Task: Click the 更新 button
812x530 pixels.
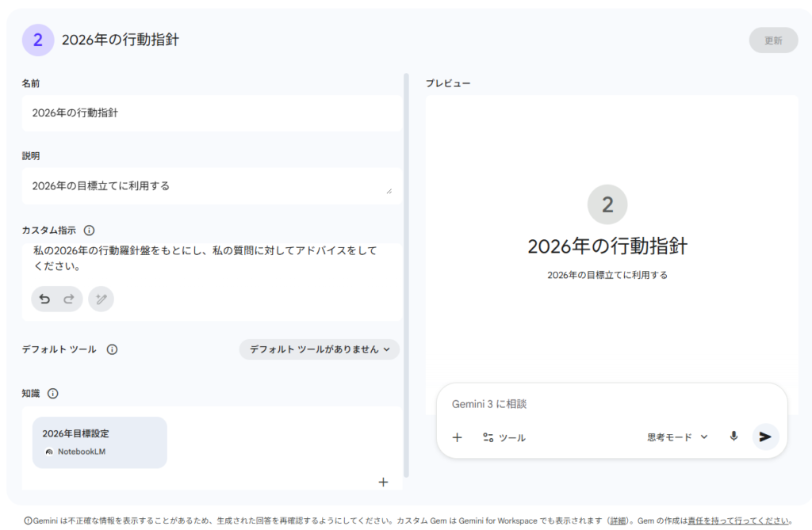Action: [x=773, y=40]
